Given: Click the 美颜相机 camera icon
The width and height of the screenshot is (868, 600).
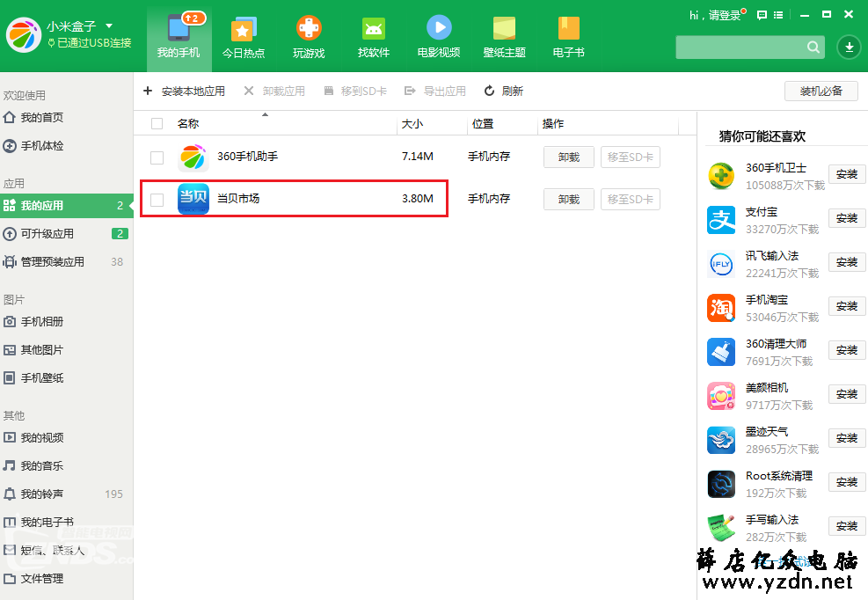Looking at the screenshot, I should tap(721, 396).
